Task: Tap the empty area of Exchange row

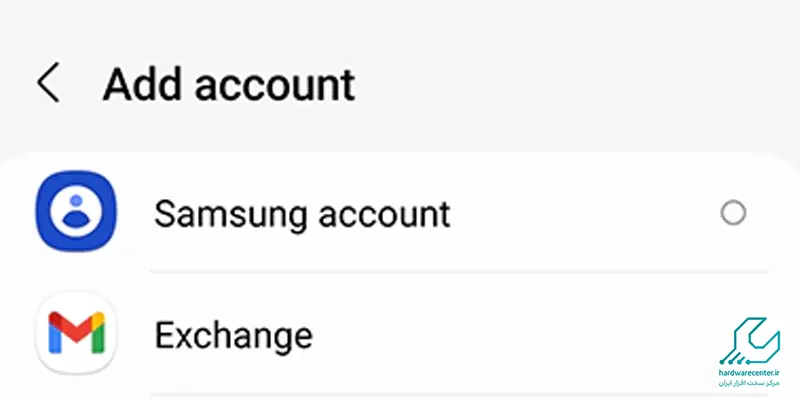Action: [500, 334]
